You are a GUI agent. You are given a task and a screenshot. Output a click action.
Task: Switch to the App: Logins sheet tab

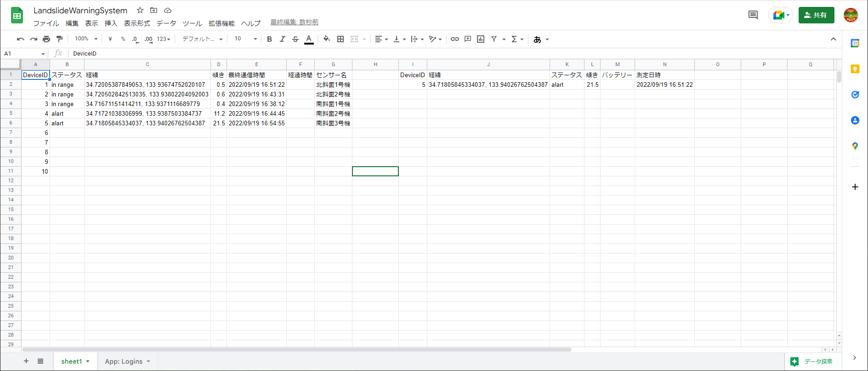point(124,361)
